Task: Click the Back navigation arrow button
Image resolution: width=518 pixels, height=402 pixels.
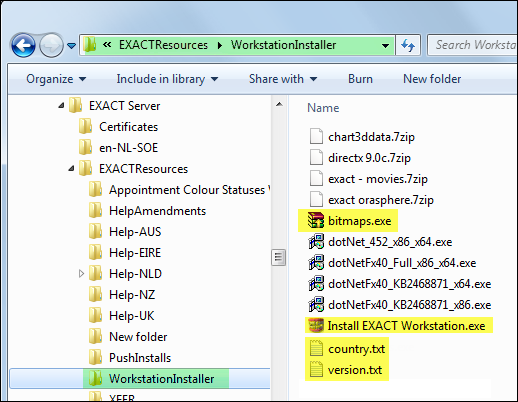Action: (23, 45)
